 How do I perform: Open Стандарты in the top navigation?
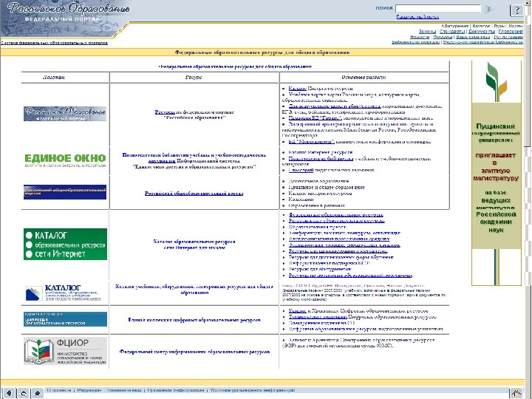coord(452,32)
